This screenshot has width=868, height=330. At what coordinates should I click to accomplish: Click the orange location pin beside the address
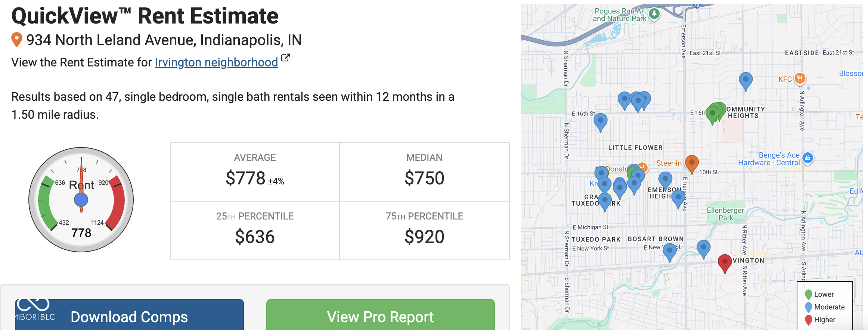coord(17,39)
